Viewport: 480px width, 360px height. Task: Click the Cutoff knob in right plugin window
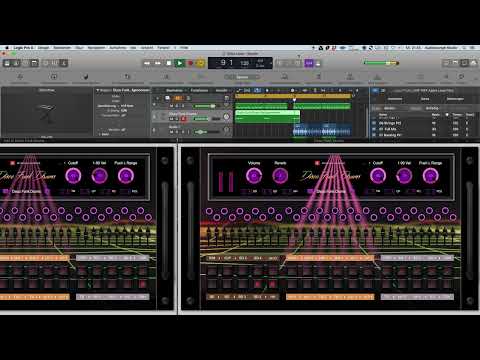pos(378,176)
